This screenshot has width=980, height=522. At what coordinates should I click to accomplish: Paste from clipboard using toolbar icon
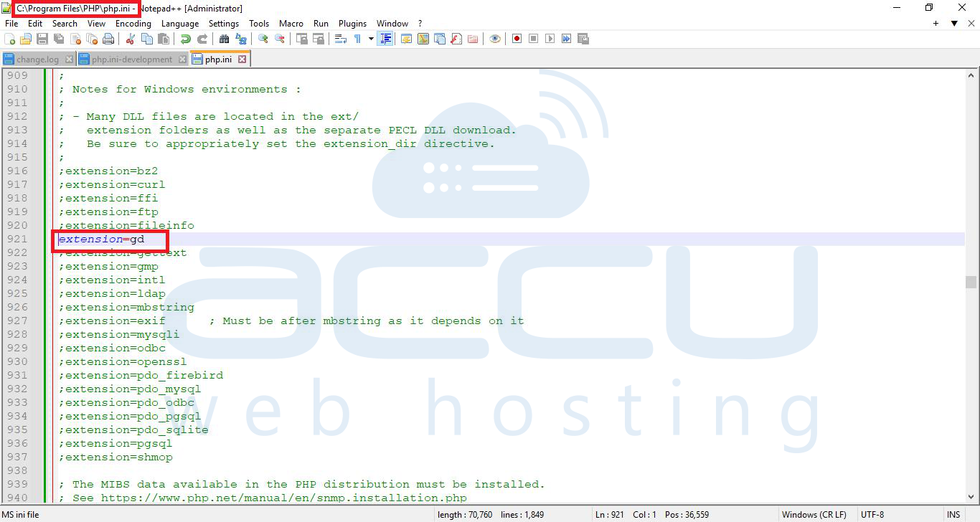[x=164, y=39]
